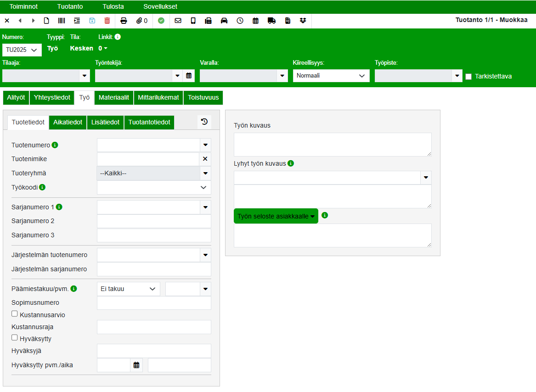Click the Työn seloste asiakkaalle button
536x392 pixels.
pos(276,216)
